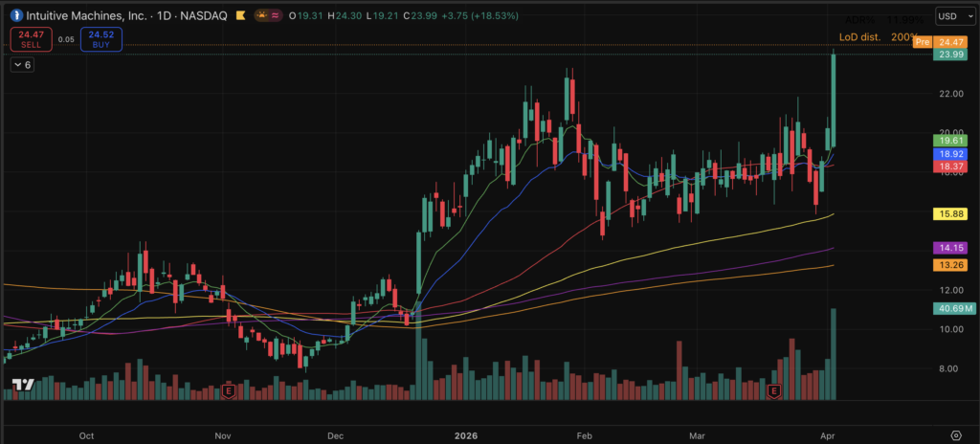The width and height of the screenshot is (980, 444).
Task: Click the pink approximate-sign data status icon
Action: [x=277, y=16]
